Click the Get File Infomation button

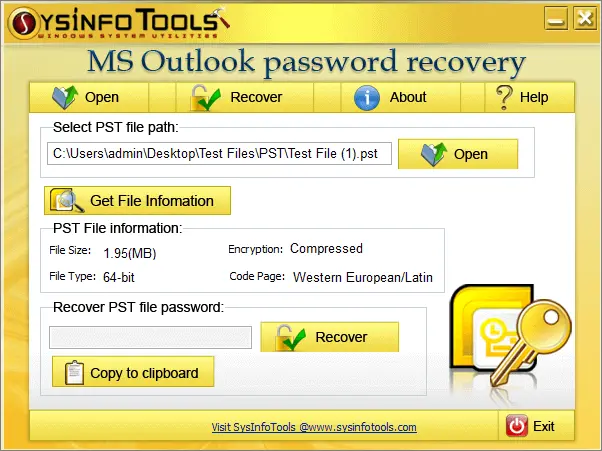137,200
